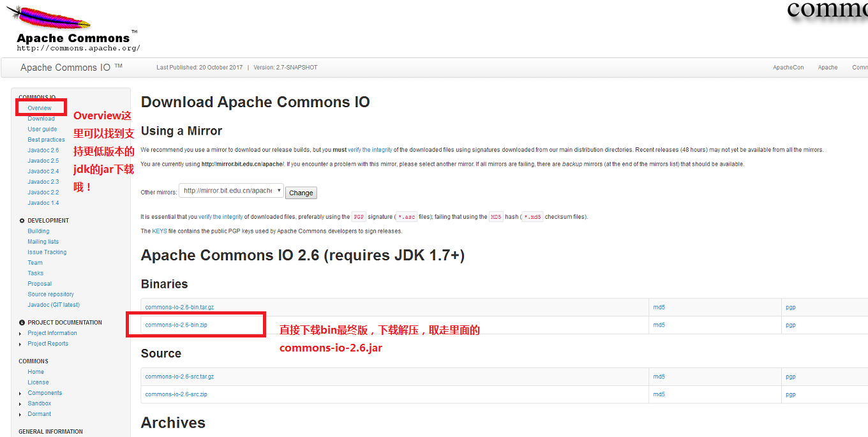Expand the Dormant arrow
This screenshot has height=437, width=868.
pyautogui.click(x=21, y=415)
